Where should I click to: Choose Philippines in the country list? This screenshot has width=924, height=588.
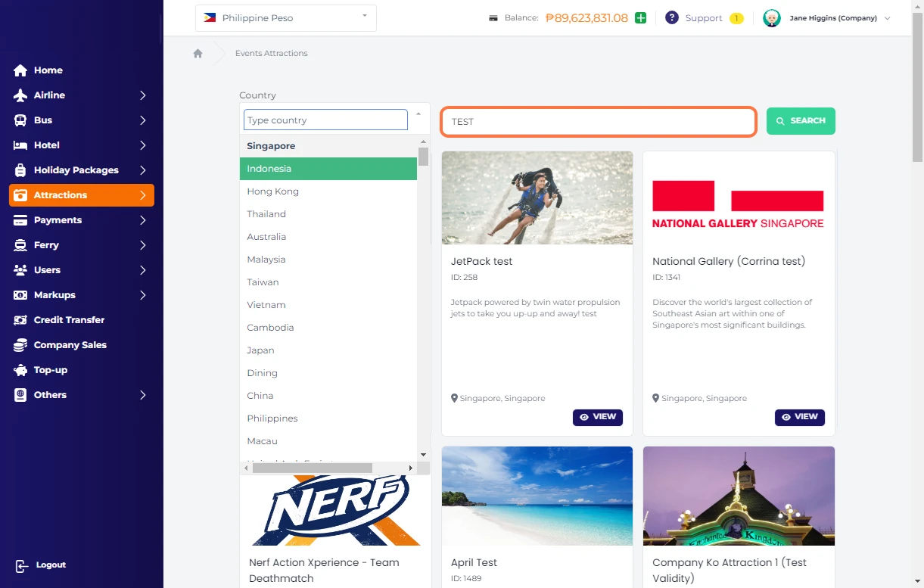[x=272, y=418]
